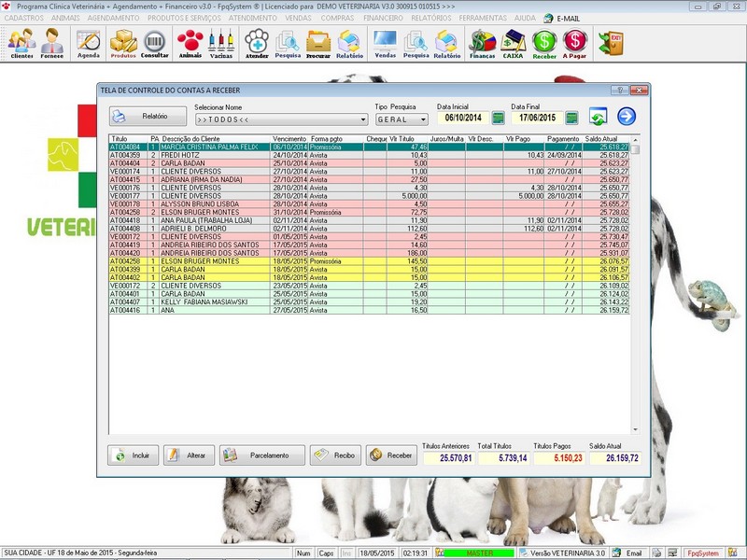Click the exit door icon
The height and width of the screenshot is (560, 747).
pos(612,43)
